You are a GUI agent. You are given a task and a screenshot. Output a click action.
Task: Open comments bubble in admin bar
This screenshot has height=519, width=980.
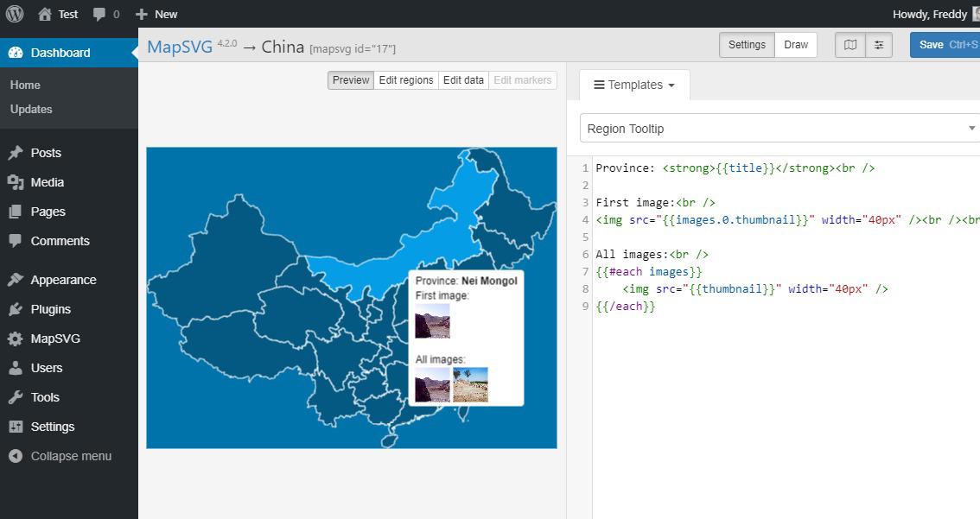tap(105, 14)
